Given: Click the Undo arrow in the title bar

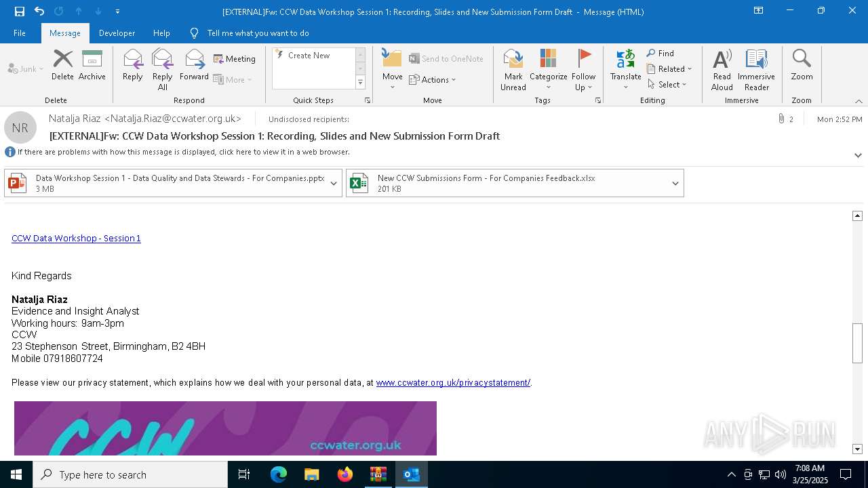Looking at the screenshot, I should point(39,12).
